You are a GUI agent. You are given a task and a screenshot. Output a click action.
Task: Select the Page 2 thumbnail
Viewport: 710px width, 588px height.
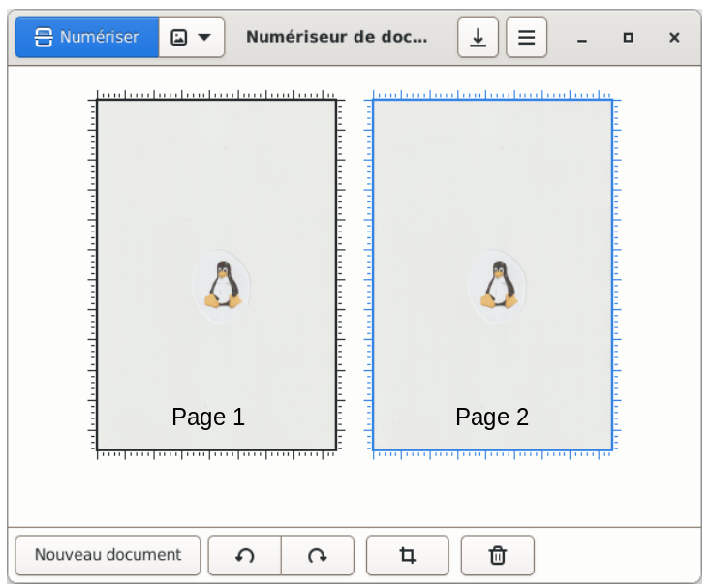[x=493, y=275]
